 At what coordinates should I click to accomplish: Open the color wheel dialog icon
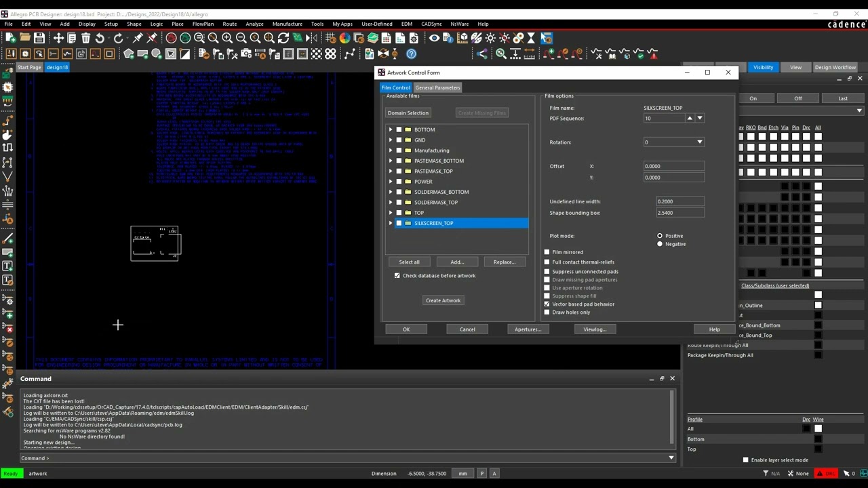344,38
